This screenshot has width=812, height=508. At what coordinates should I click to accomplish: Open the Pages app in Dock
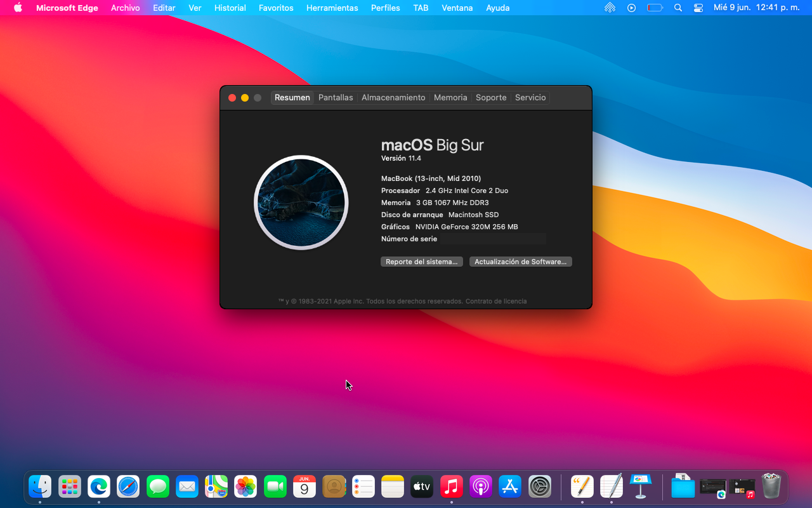coord(582,487)
